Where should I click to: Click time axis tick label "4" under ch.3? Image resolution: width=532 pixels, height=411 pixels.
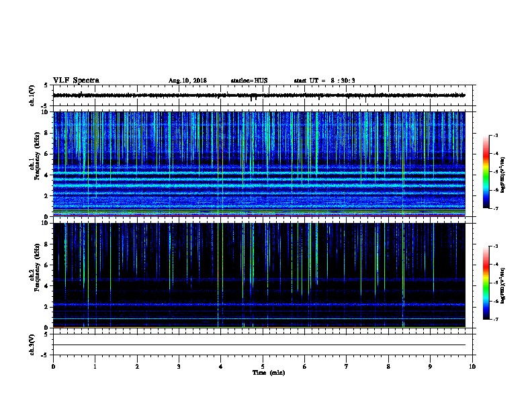(221, 367)
